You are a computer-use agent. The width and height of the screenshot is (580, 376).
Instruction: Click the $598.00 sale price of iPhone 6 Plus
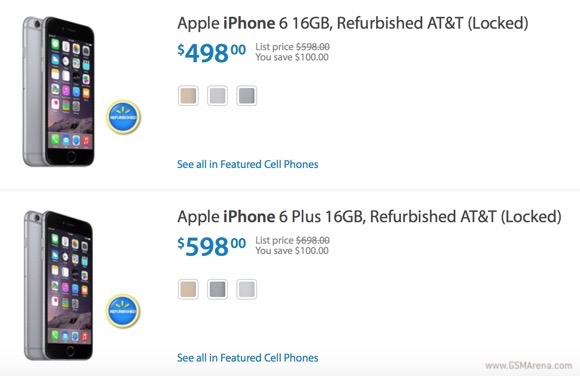(x=212, y=246)
